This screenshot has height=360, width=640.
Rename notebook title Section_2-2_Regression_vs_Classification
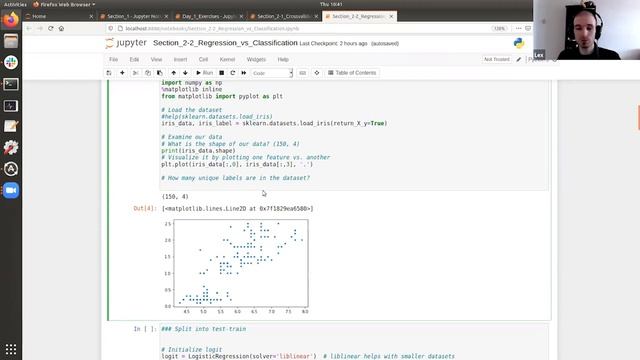(x=225, y=43)
